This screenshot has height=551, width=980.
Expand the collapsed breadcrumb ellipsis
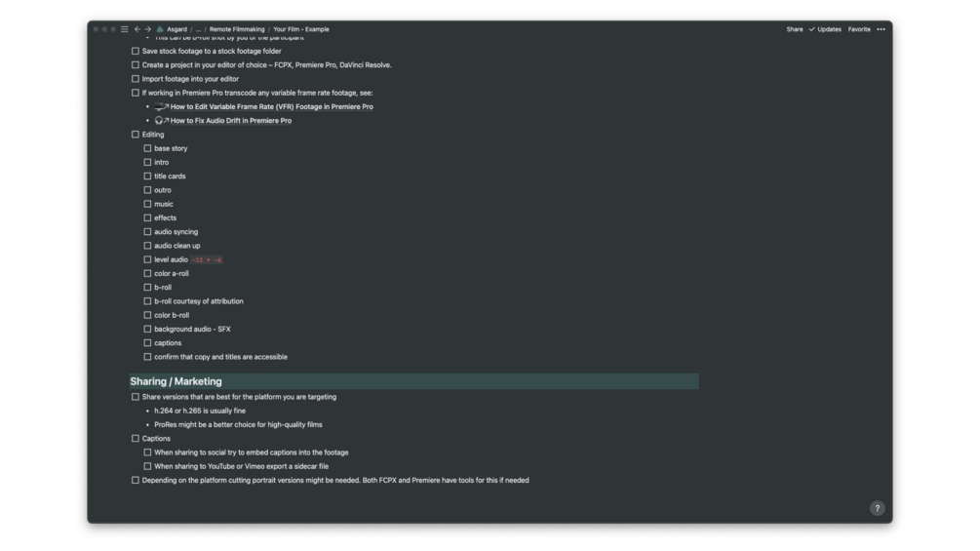[198, 29]
